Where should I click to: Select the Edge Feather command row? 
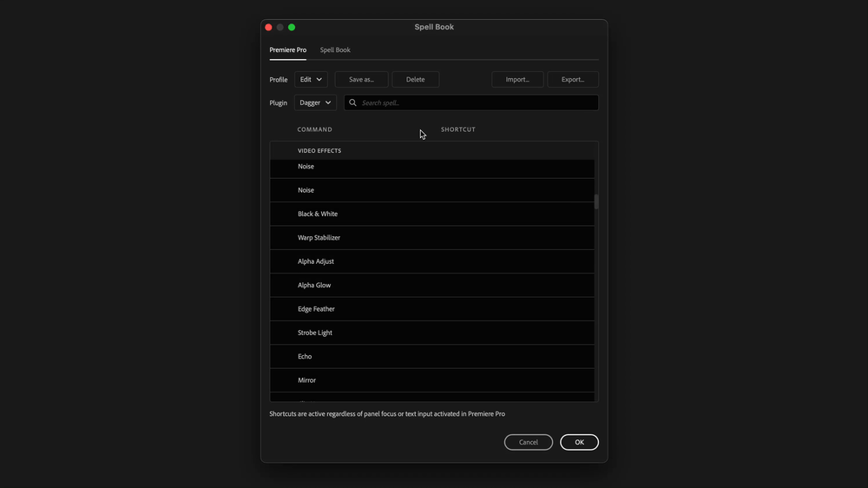[431, 309]
